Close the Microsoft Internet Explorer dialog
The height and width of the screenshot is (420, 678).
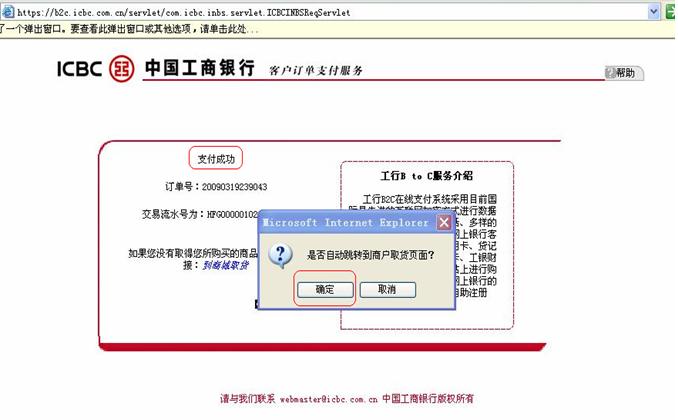tap(444, 222)
